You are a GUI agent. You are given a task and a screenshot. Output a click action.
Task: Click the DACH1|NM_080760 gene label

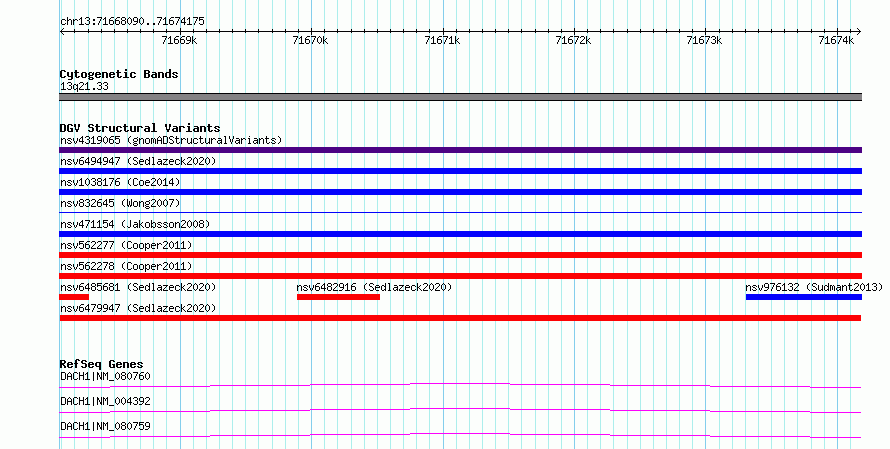coord(105,376)
